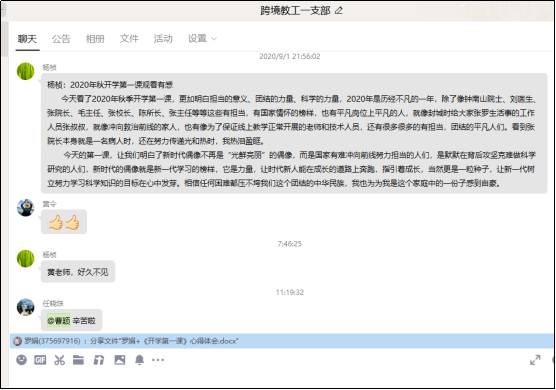This screenshot has width=556, height=390.
Task: Open the folder file-send tool
Action: tap(78, 360)
